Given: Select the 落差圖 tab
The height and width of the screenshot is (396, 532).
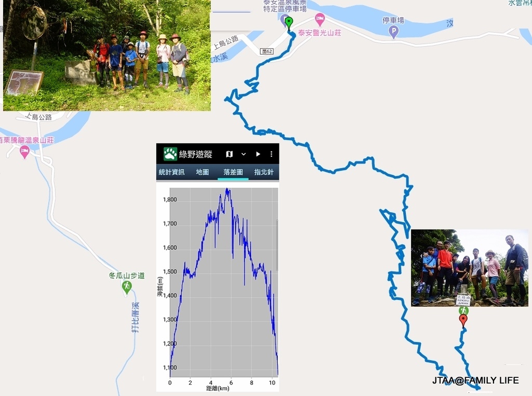Looking at the screenshot, I should click(233, 172).
